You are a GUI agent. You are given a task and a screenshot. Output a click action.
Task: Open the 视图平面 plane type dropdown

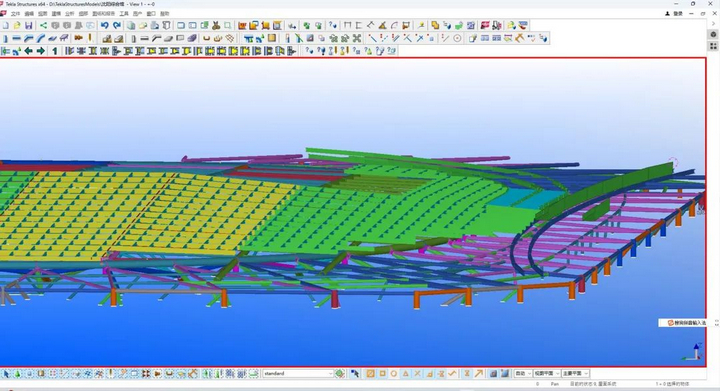pos(546,374)
